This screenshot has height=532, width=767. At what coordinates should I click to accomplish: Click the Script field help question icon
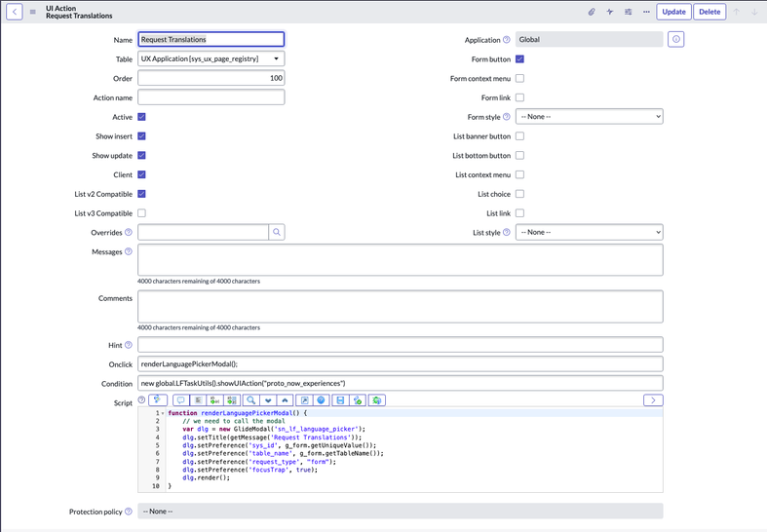[x=141, y=400]
